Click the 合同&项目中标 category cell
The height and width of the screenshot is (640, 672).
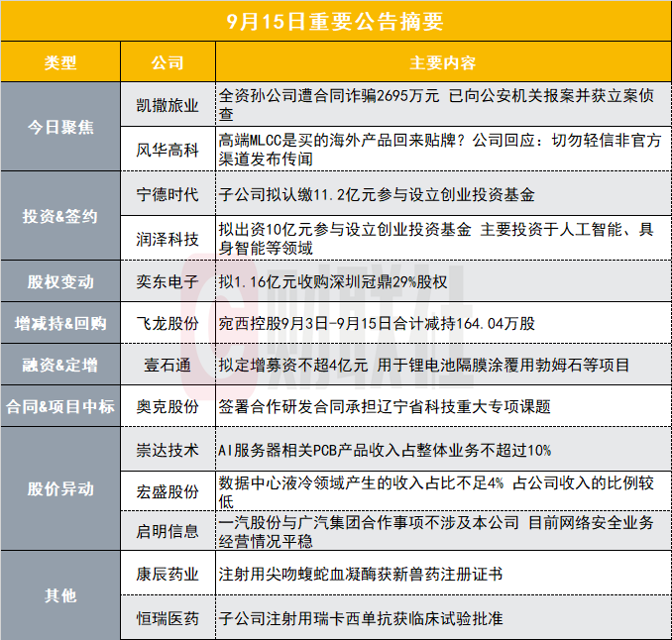click(x=60, y=406)
